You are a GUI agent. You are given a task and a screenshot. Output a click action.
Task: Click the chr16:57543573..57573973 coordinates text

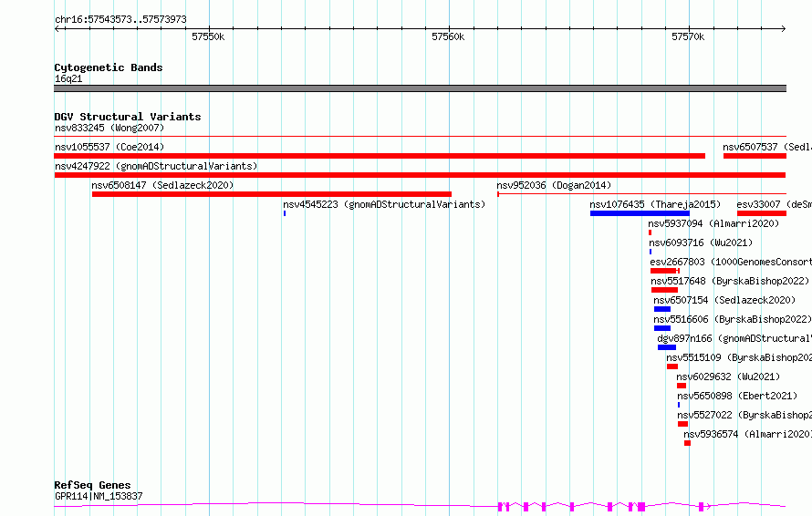pyautogui.click(x=120, y=19)
